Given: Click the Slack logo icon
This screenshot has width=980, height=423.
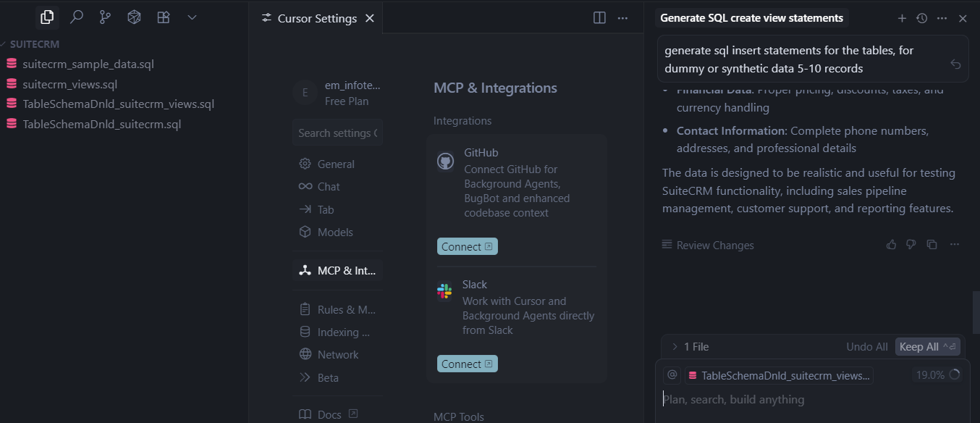Looking at the screenshot, I should [444, 291].
